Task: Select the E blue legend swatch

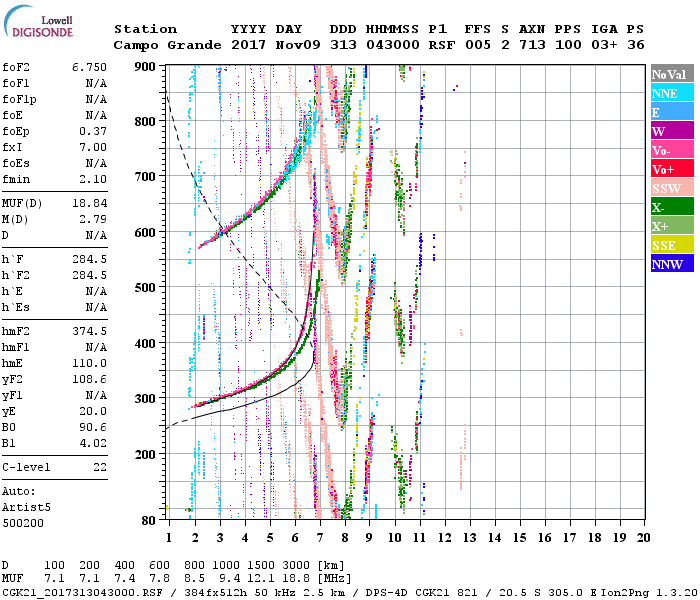Action: pyautogui.click(x=672, y=112)
